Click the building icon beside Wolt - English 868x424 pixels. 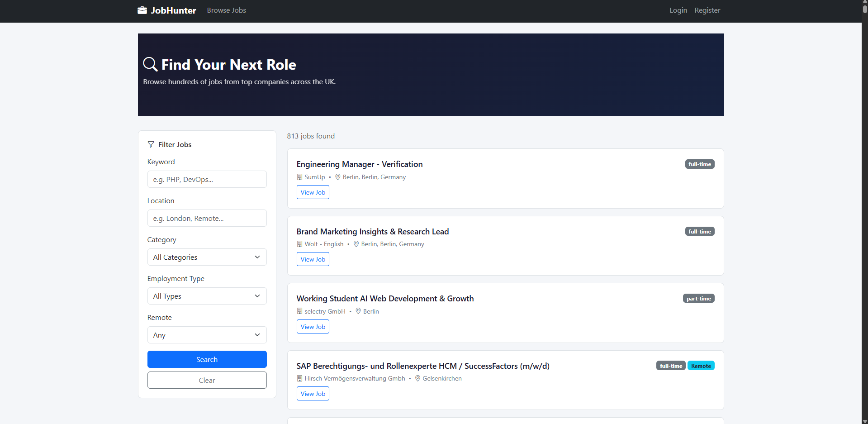click(x=299, y=244)
